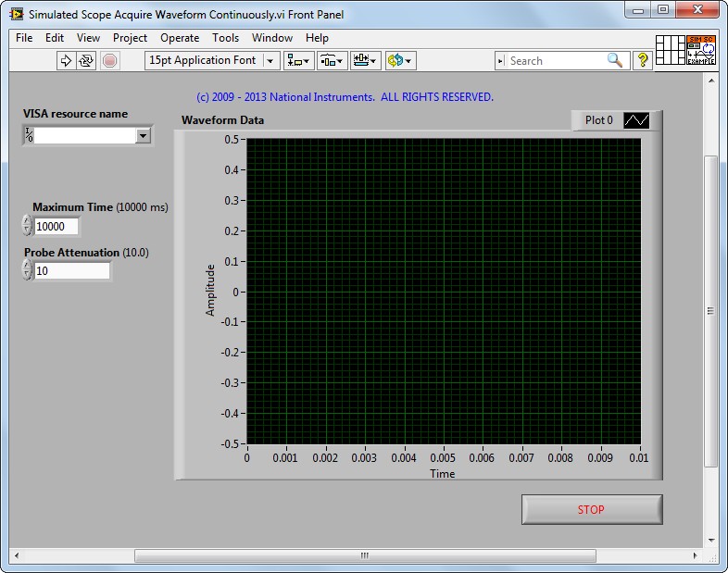Click the Probe Attenuation value field

pos(72,271)
